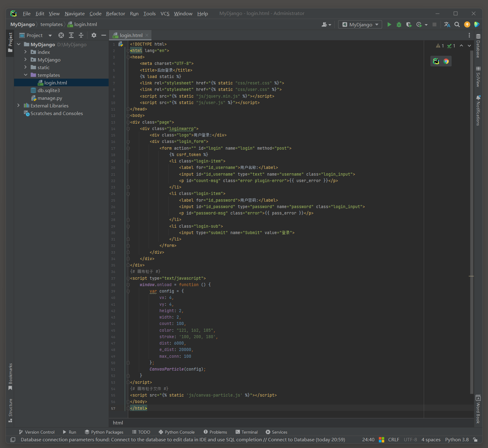The width and height of the screenshot is (488, 448).
Task: Collapse all items in Project panel
Action: point(81,35)
